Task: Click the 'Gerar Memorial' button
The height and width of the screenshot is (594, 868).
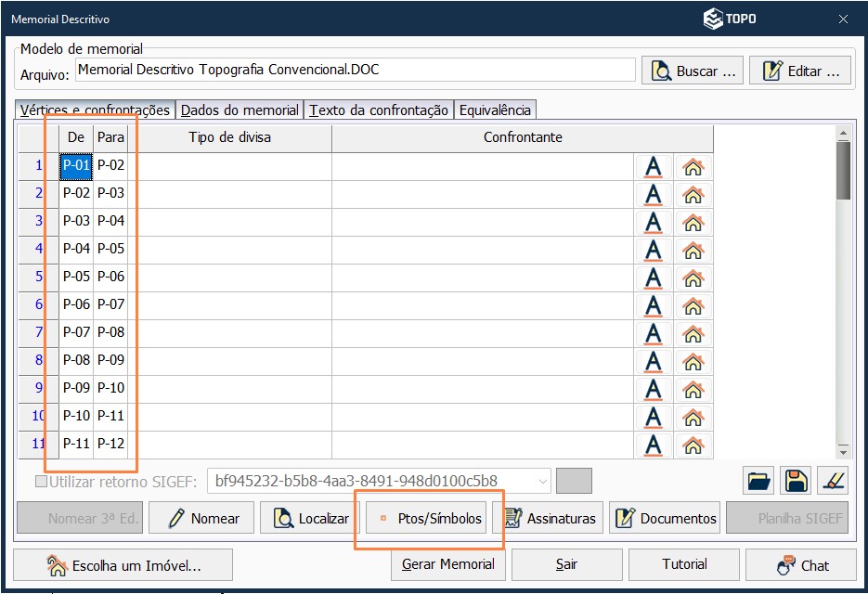Action: [448, 563]
